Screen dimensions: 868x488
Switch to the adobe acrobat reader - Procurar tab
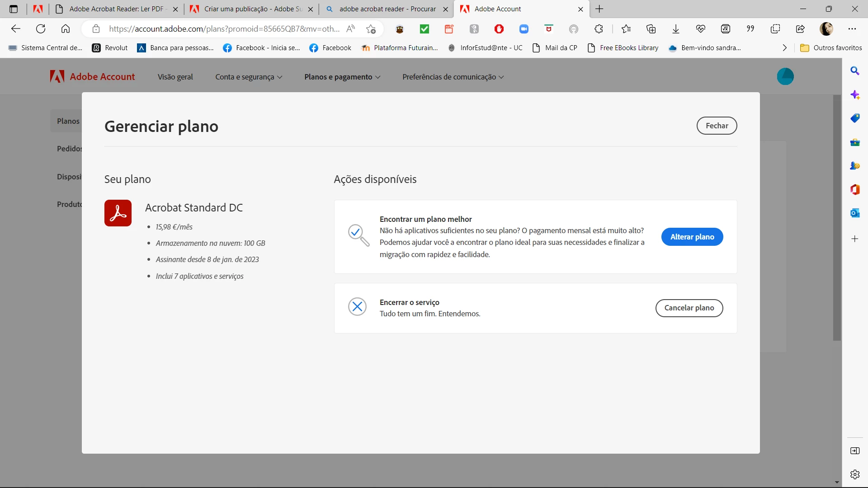click(x=387, y=9)
